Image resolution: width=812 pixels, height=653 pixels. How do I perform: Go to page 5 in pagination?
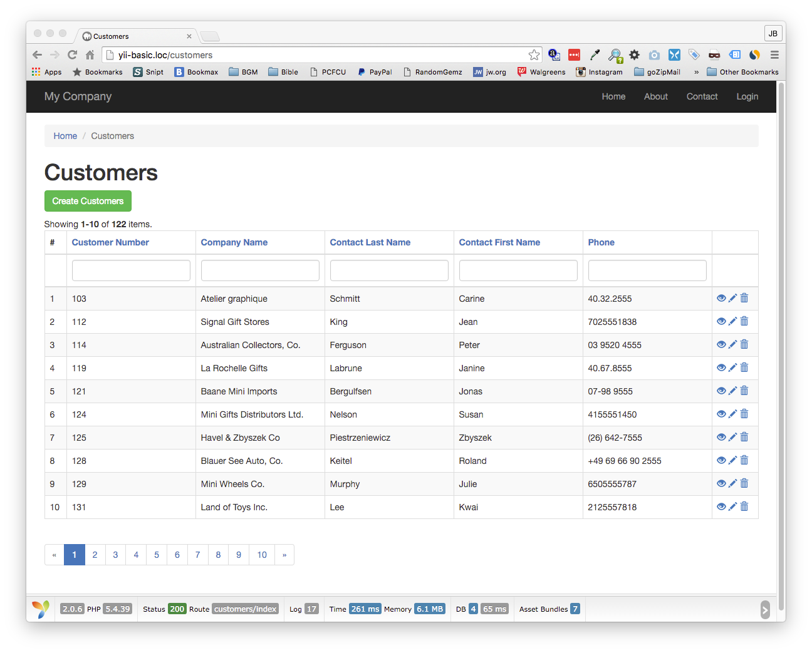click(x=157, y=555)
